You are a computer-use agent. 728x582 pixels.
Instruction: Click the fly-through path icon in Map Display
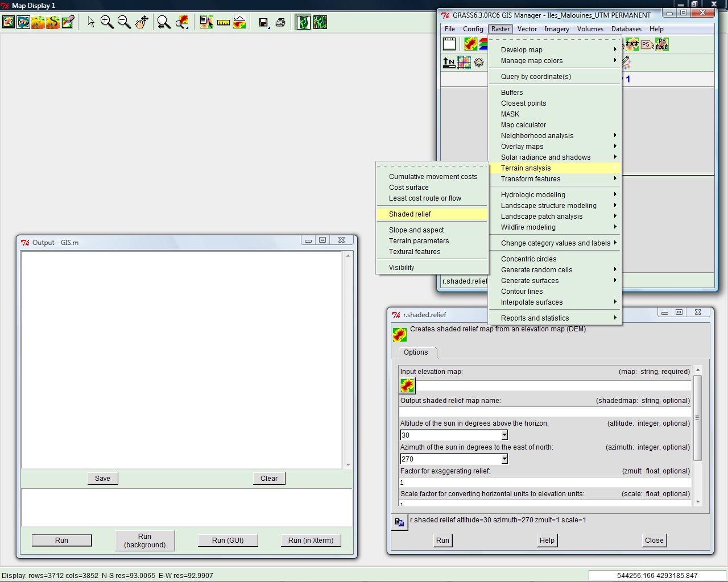pos(53,22)
